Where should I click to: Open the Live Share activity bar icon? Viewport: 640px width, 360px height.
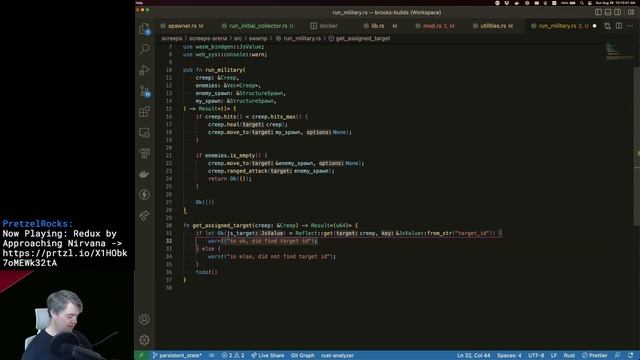point(144,216)
